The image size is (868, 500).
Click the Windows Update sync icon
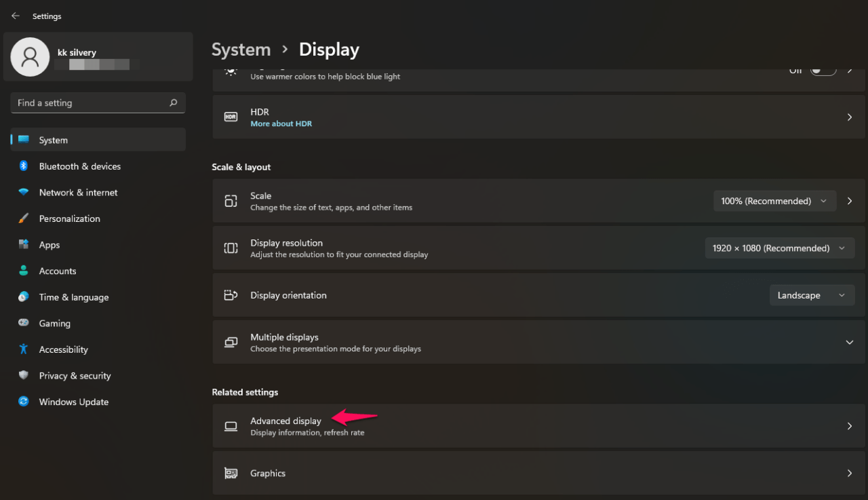24,402
